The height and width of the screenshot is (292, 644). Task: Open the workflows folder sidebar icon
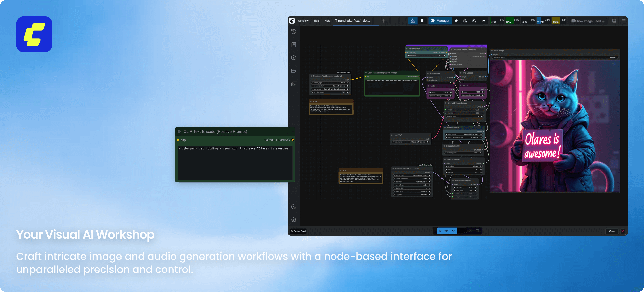(x=294, y=71)
